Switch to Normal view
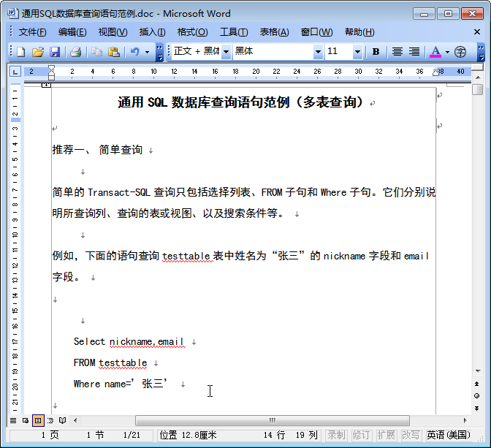The image size is (491, 448). pyautogui.click(x=13, y=420)
